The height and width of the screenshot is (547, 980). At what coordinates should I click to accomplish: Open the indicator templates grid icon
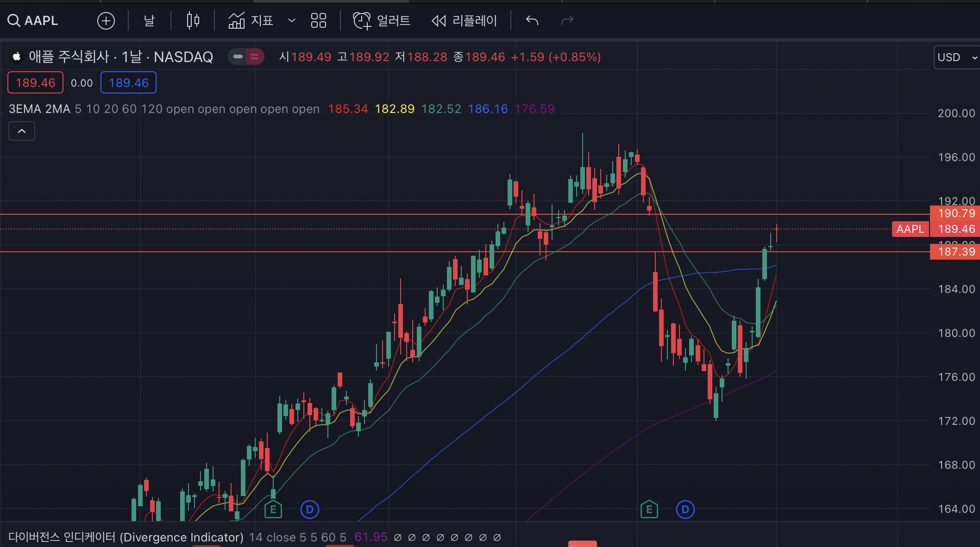click(x=319, y=20)
